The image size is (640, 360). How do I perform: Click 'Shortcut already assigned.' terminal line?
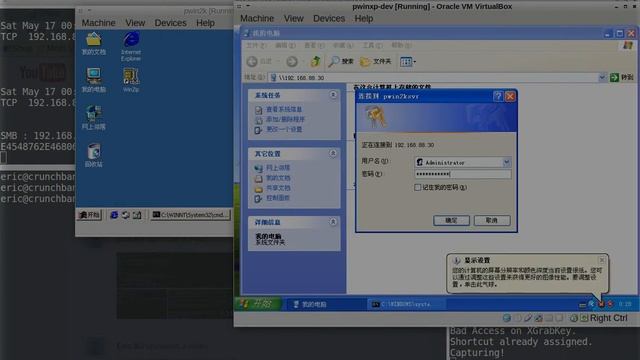(x=521, y=342)
